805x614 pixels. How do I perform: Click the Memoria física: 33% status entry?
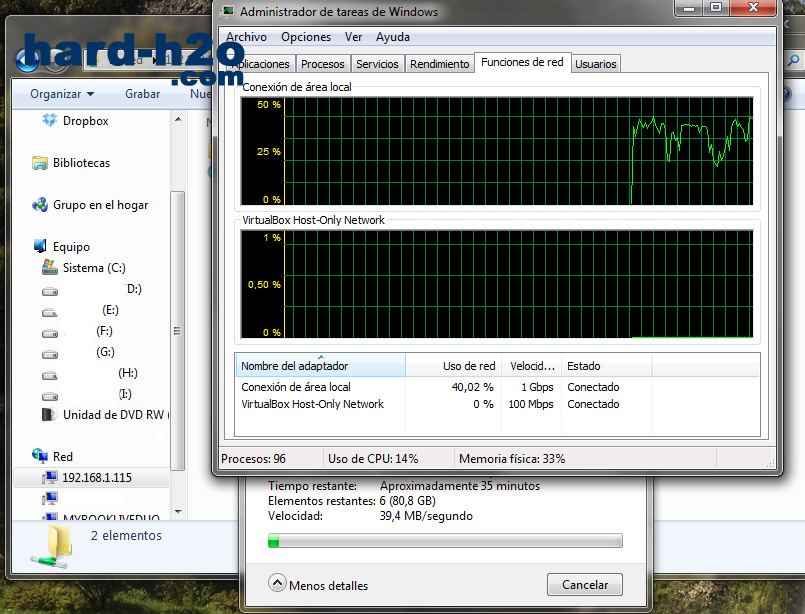(512, 458)
